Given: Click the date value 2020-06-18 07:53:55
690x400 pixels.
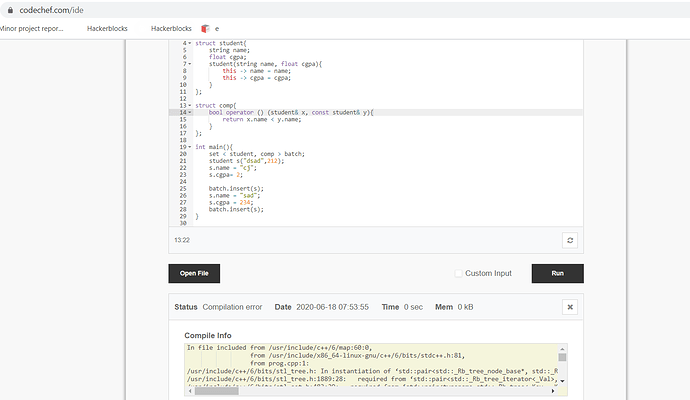Looking at the screenshot, I should coord(332,307).
